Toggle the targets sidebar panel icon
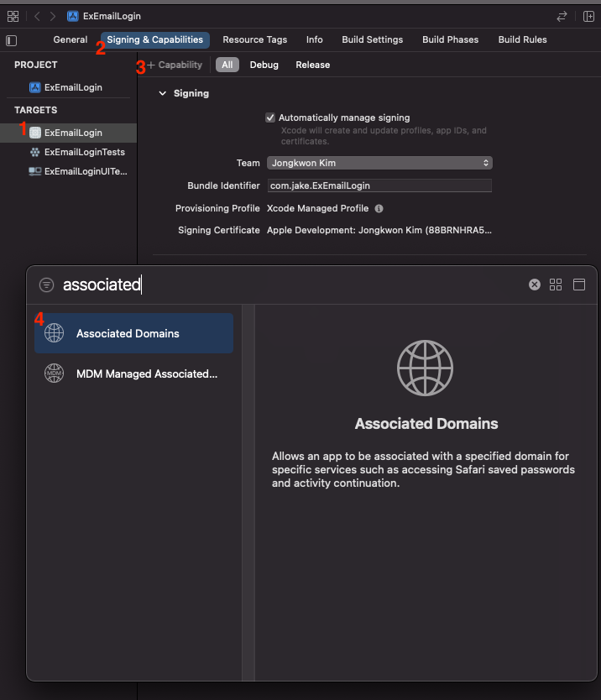 point(12,40)
